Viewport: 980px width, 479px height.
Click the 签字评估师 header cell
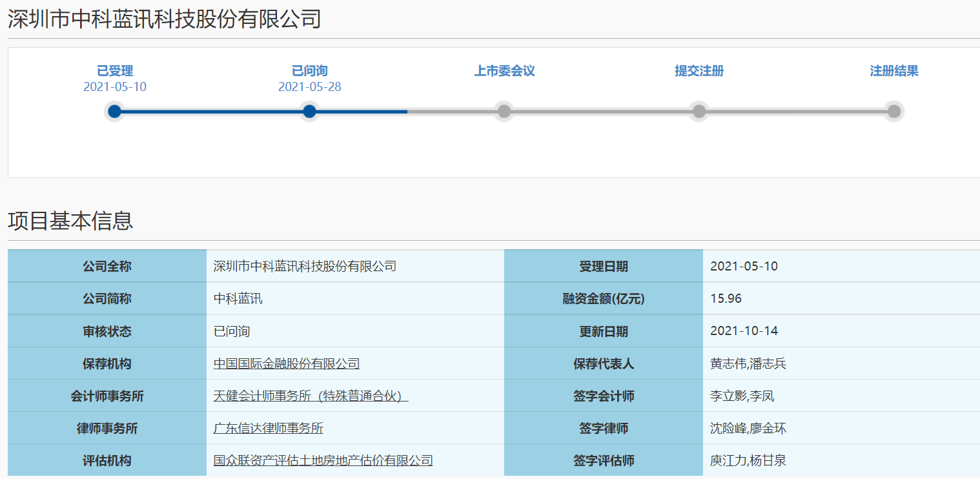[604, 460]
